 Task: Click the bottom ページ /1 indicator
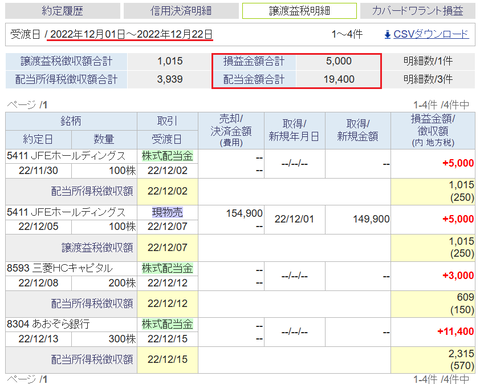click(x=27, y=379)
